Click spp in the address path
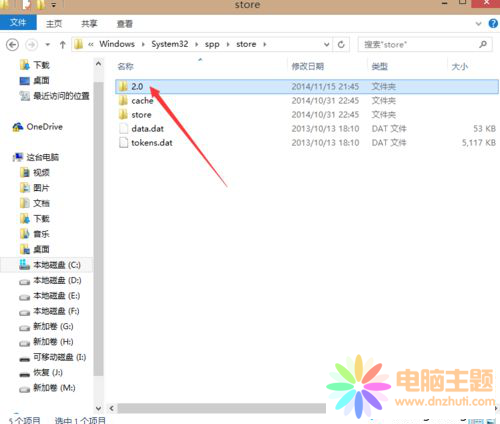Screen dimensions: 500x424 tap(212, 44)
